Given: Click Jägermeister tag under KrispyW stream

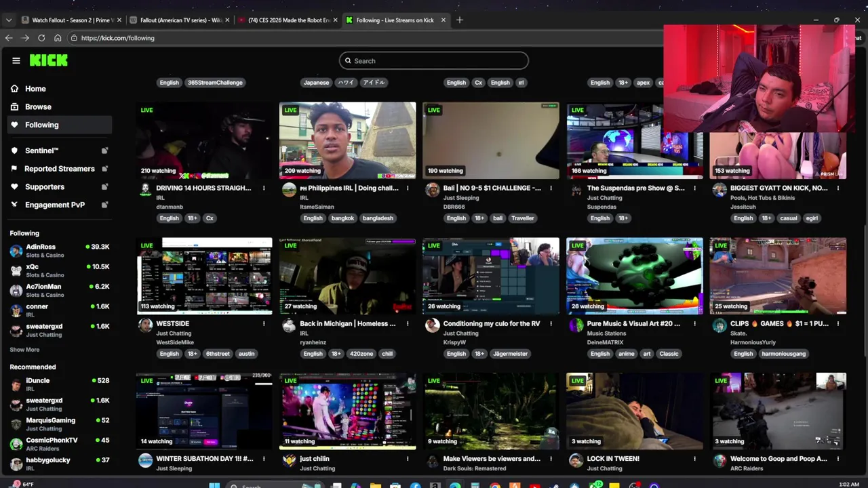Looking at the screenshot, I should pyautogui.click(x=510, y=354).
